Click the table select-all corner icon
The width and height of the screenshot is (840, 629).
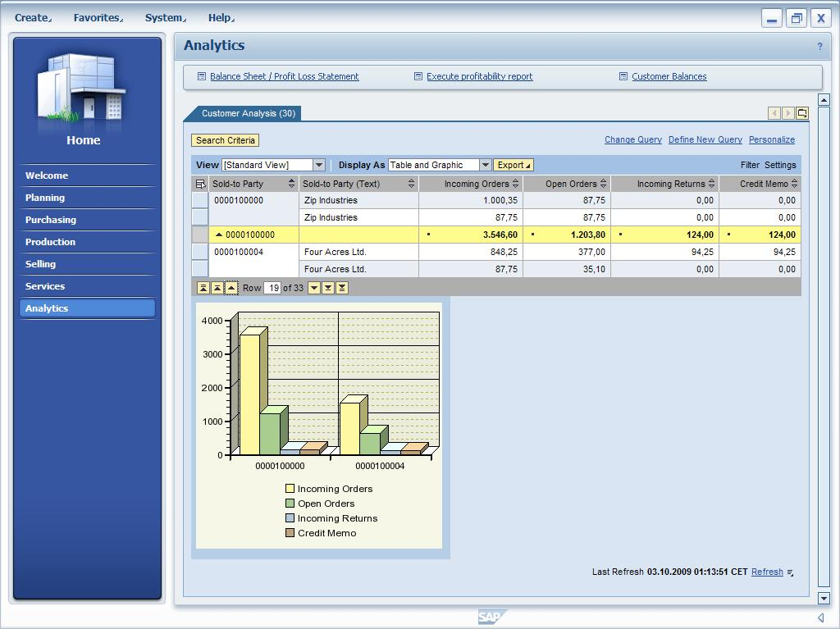coord(199,185)
